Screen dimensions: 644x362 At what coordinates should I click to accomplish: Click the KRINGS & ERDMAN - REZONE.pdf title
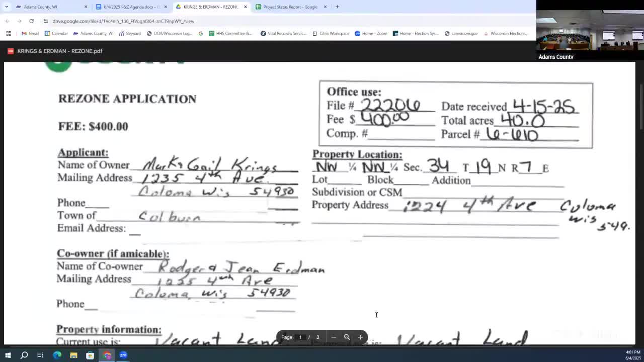[x=60, y=51]
